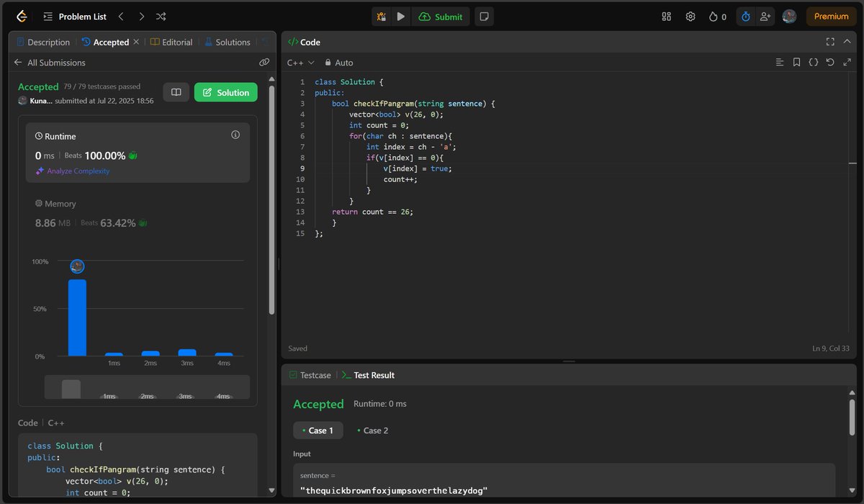This screenshot has width=864, height=504.
Task: Go back to All Submissions
Action: (49, 63)
